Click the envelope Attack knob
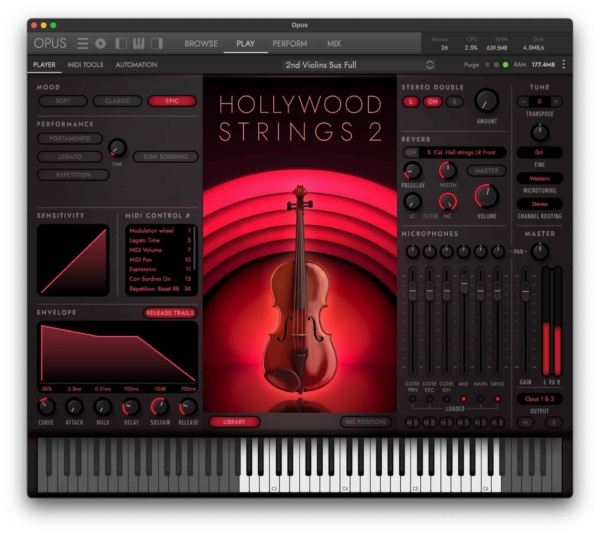The image size is (600, 534). pos(74,407)
